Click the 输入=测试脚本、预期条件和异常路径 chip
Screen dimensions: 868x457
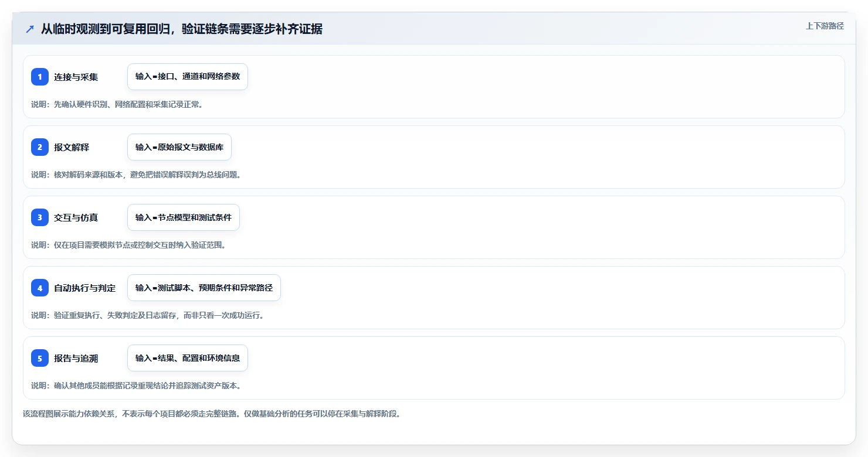[204, 288]
